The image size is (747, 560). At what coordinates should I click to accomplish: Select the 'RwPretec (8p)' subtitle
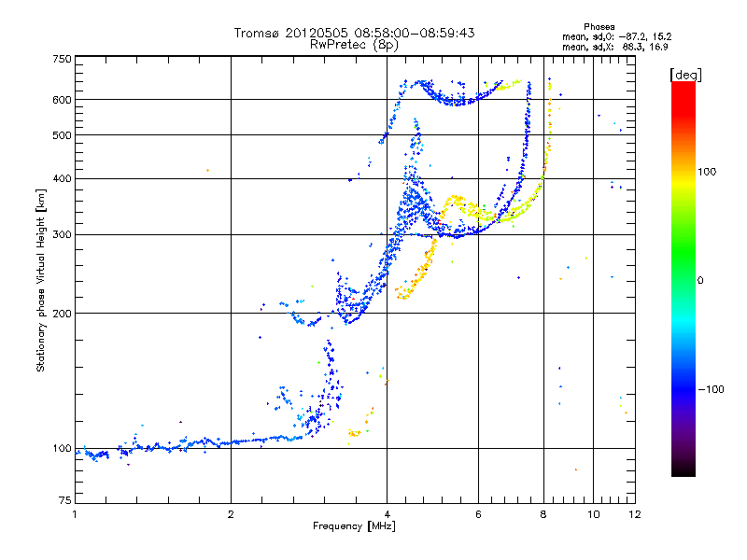354,45
